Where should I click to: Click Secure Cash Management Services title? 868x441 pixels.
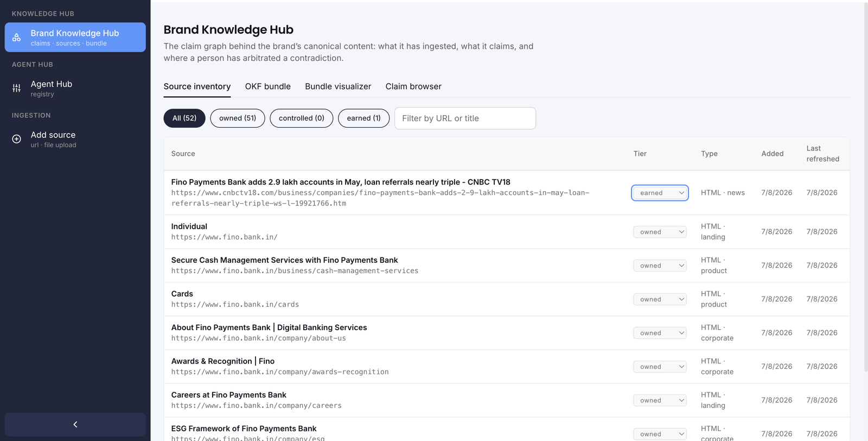[285, 260]
